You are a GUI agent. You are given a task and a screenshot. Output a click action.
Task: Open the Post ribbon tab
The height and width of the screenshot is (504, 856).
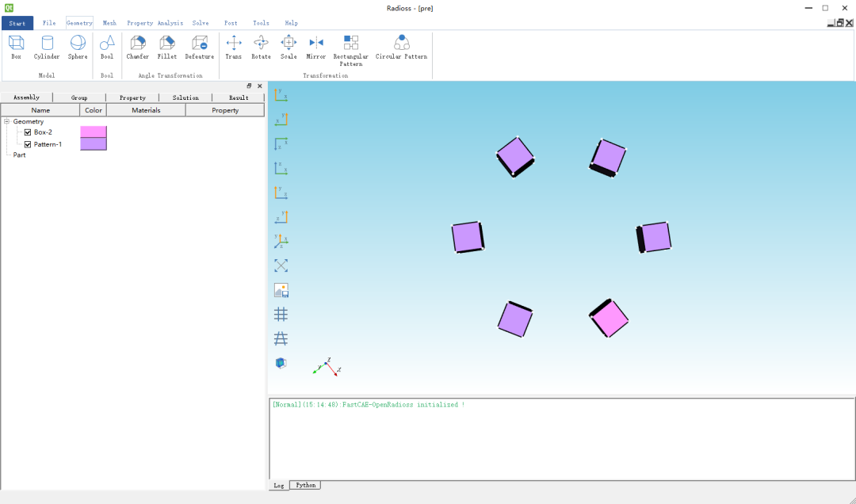(x=231, y=23)
